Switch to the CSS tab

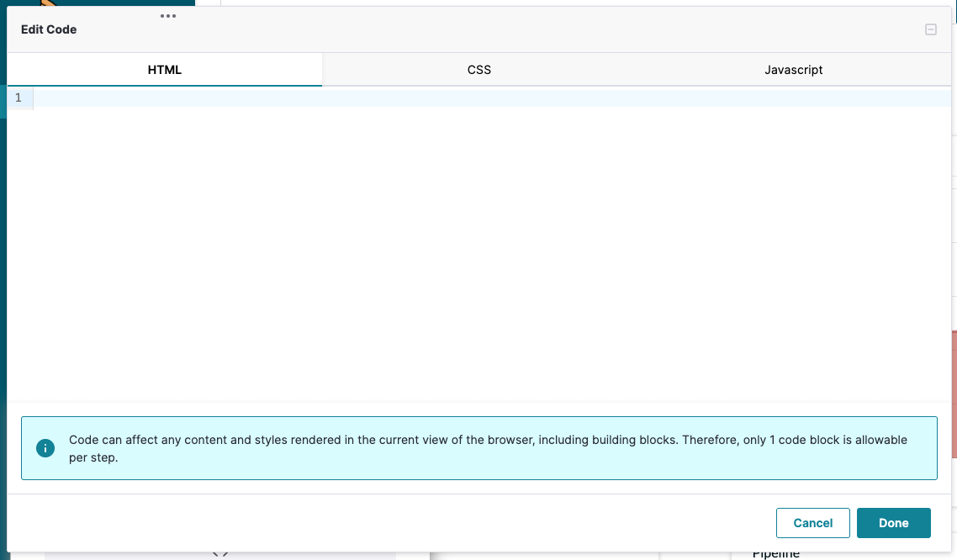pos(478,70)
